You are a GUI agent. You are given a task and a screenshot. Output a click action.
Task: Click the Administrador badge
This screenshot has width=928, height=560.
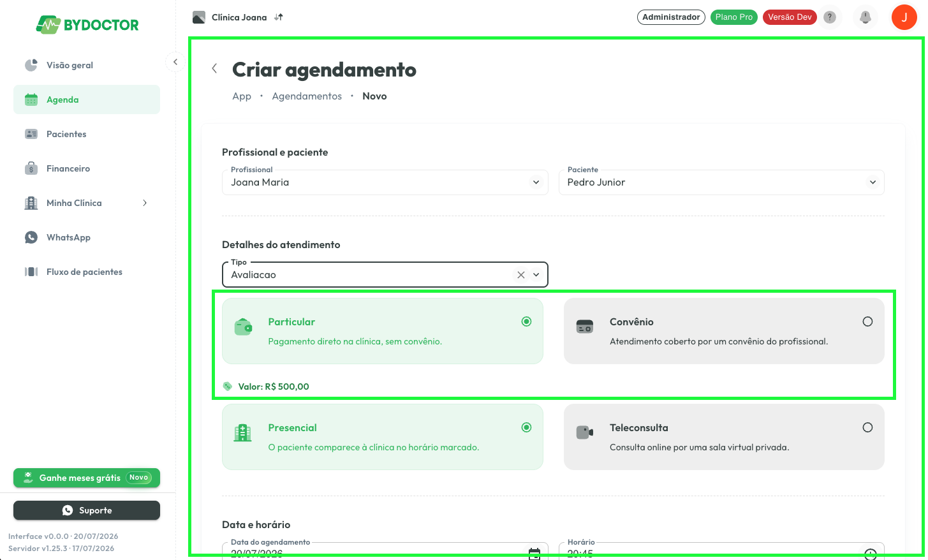pyautogui.click(x=671, y=17)
